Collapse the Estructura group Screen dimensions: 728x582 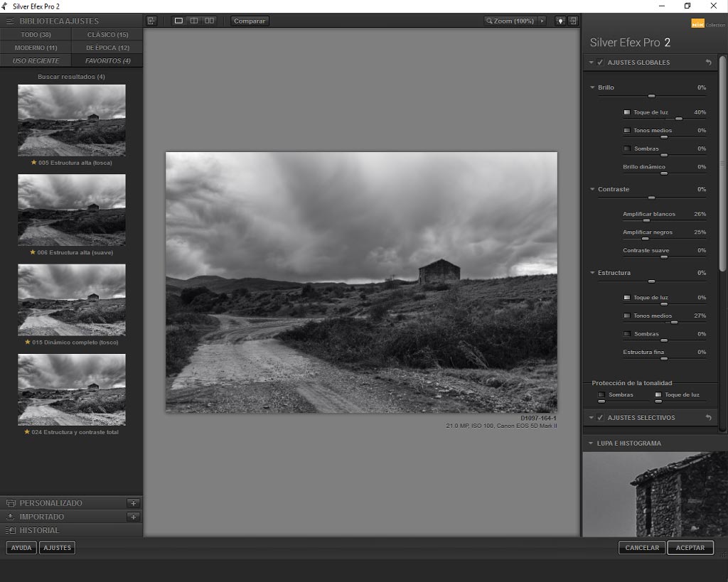pos(592,272)
